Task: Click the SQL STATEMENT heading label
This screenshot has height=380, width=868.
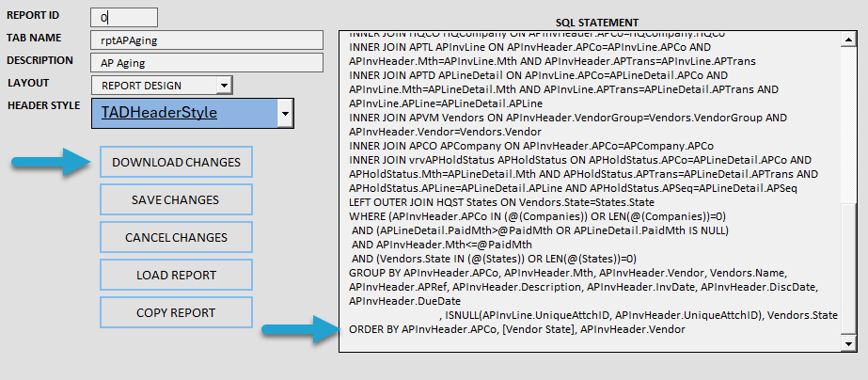Action: coord(597,23)
